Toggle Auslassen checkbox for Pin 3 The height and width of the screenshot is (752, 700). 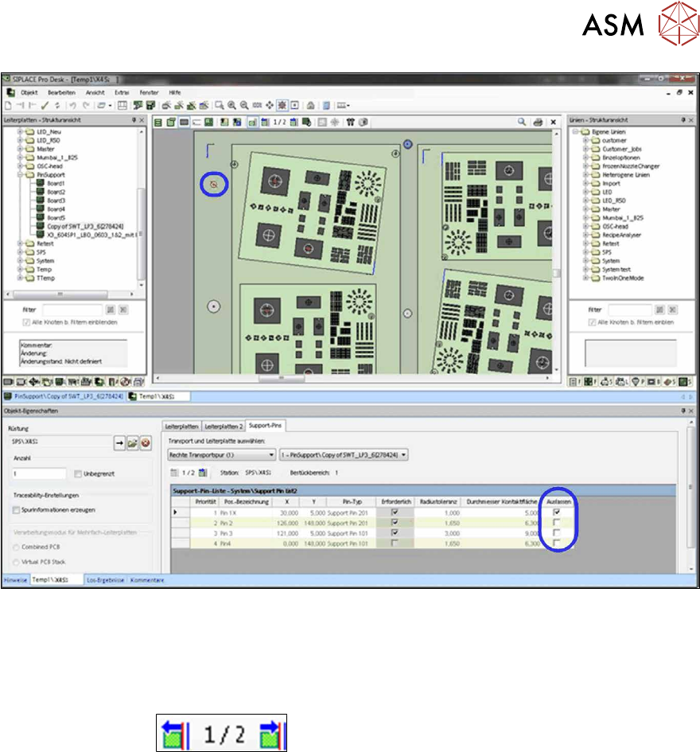tap(557, 533)
